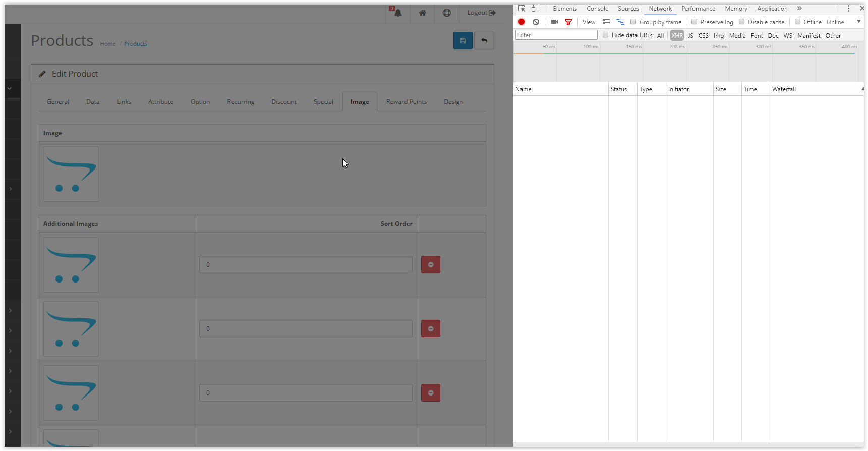Sort network table by Name column

[561, 89]
